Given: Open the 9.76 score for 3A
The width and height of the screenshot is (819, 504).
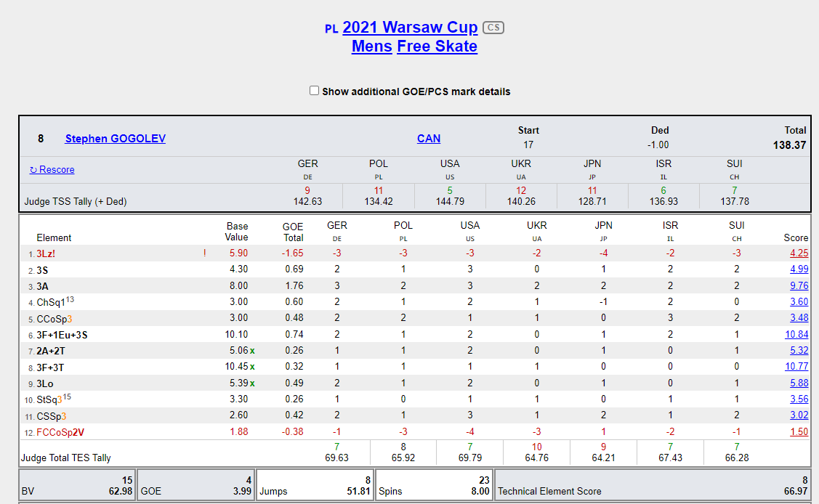Looking at the screenshot, I should point(799,286).
